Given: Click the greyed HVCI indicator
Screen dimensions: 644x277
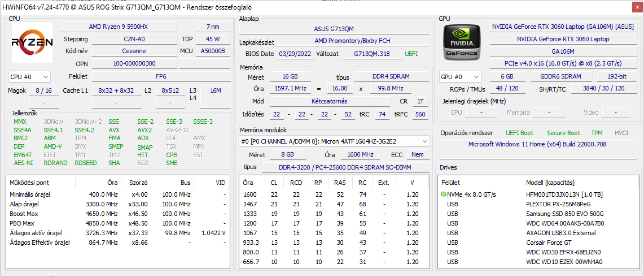Looking at the screenshot, I should click(621, 133).
